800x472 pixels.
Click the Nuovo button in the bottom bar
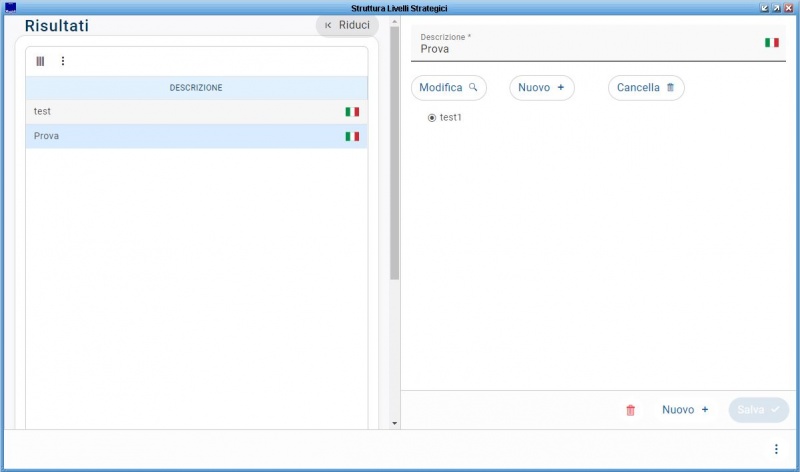685,410
